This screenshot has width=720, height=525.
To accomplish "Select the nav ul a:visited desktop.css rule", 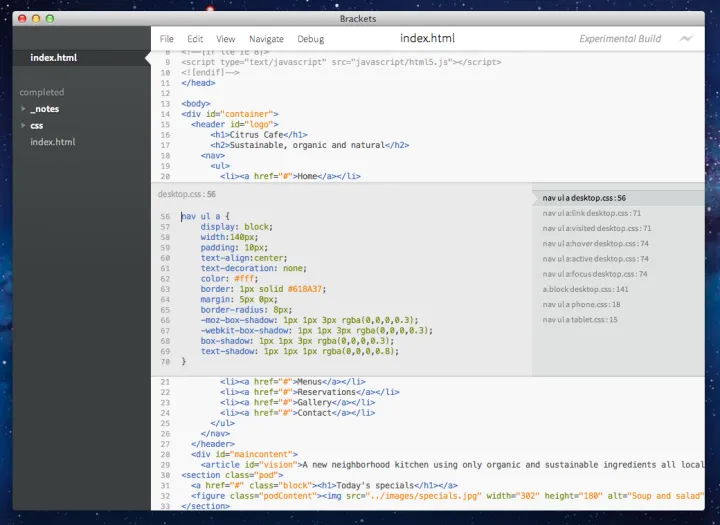I will [x=594, y=228].
